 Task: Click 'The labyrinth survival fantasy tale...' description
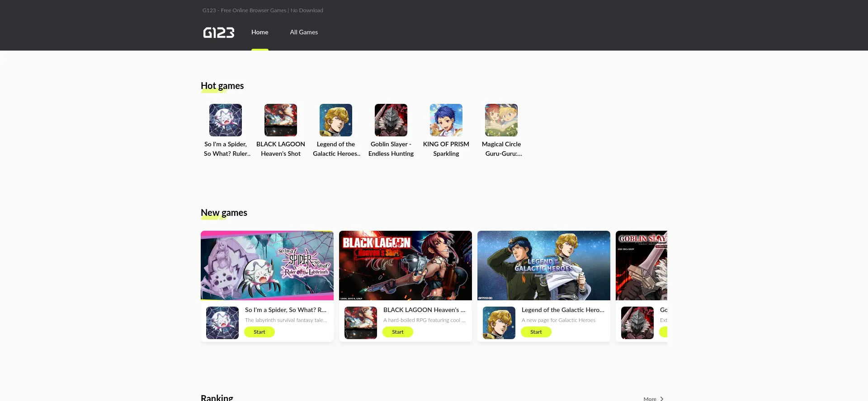(286, 320)
